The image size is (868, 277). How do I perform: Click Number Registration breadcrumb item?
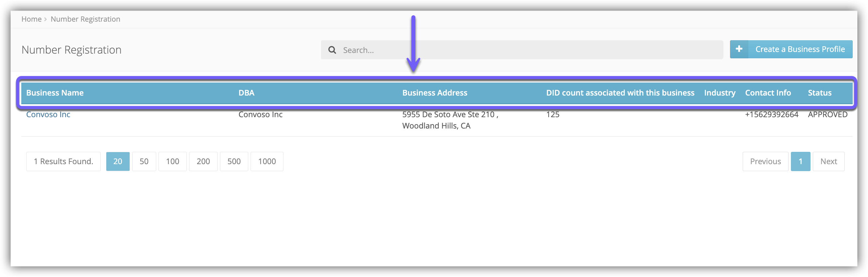click(85, 19)
